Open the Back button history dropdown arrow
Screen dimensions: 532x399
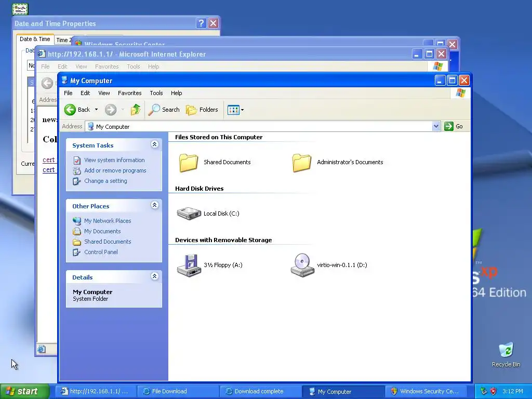[96, 110]
